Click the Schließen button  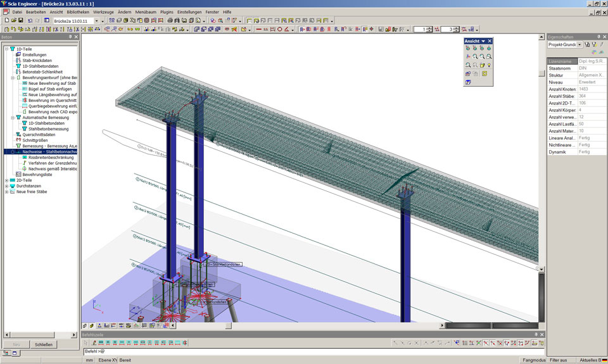point(44,344)
